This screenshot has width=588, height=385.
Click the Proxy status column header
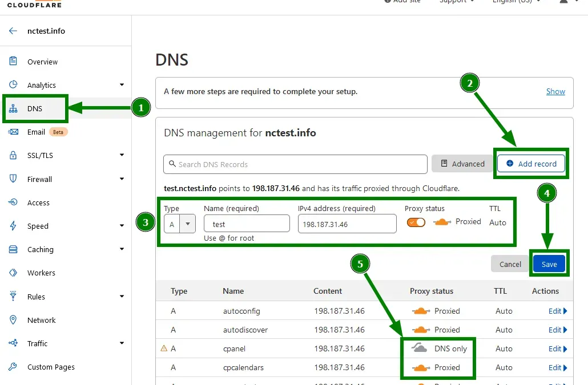[432, 291]
